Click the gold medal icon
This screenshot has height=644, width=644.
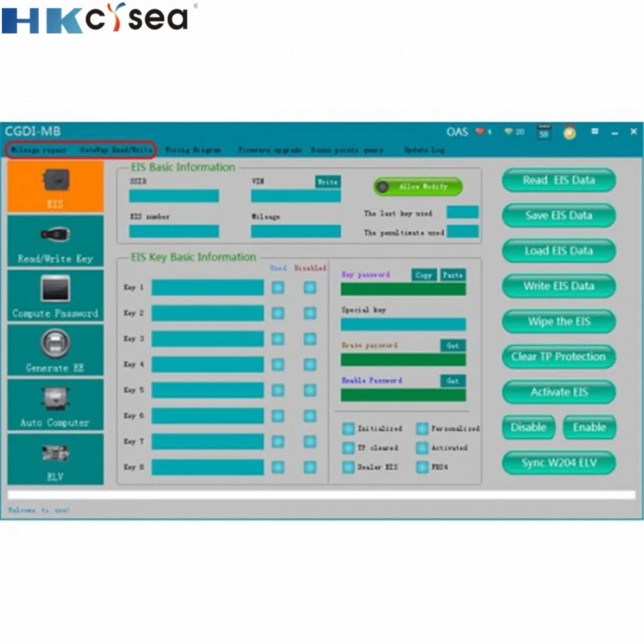(570, 132)
